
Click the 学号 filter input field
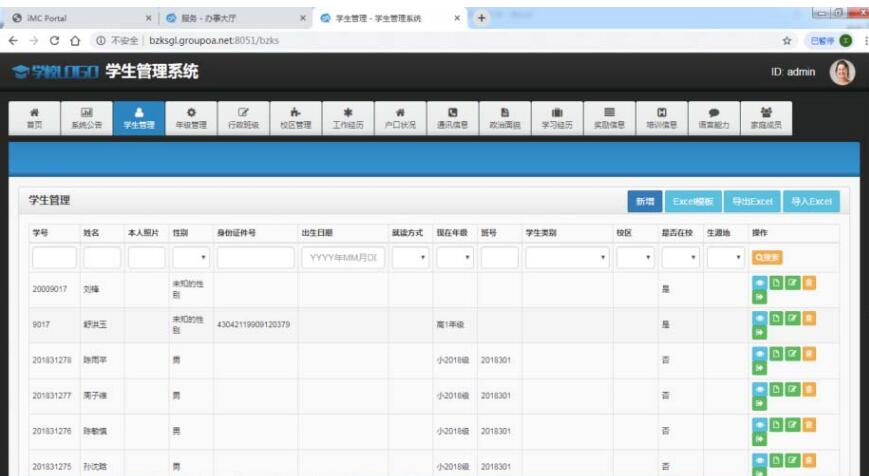(54, 258)
